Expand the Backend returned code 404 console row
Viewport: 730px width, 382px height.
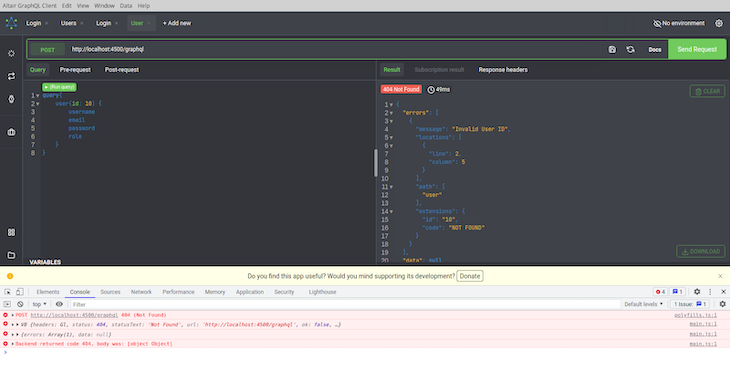pyautogui.click(x=13, y=344)
